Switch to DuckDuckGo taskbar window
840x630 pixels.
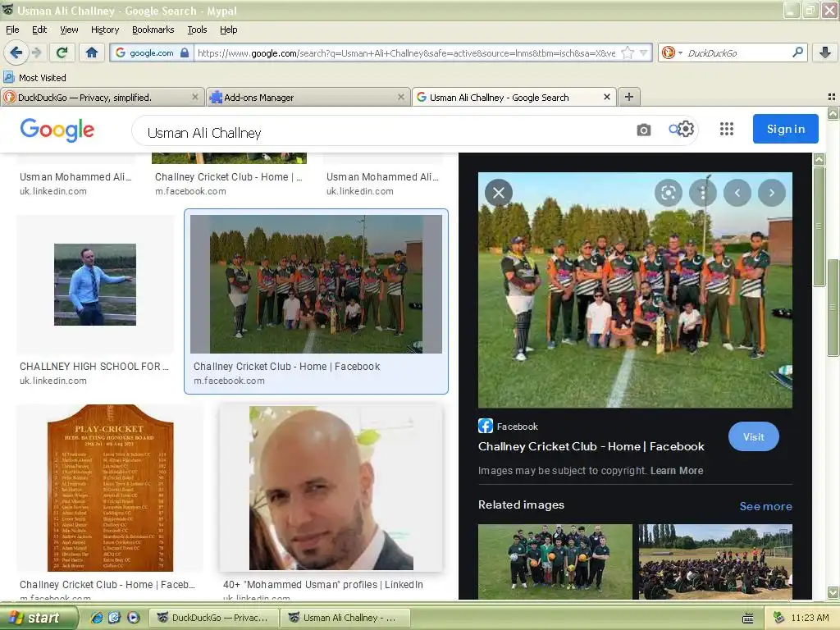[x=214, y=618]
